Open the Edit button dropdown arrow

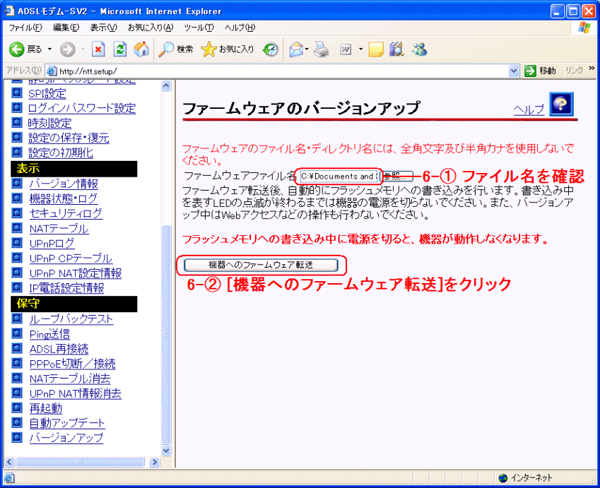[360, 49]
